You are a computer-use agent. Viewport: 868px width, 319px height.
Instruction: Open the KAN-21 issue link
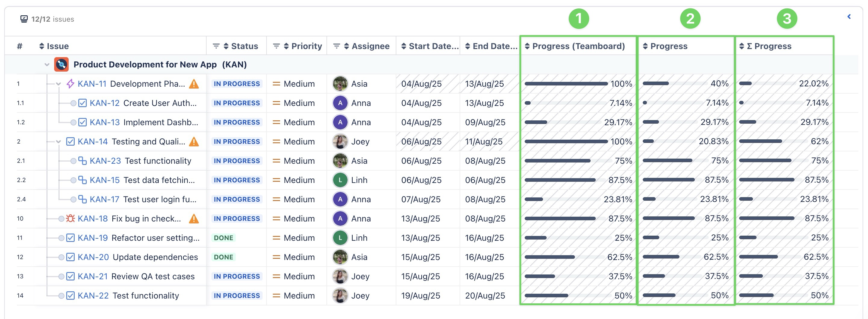(x=93, y=277)
